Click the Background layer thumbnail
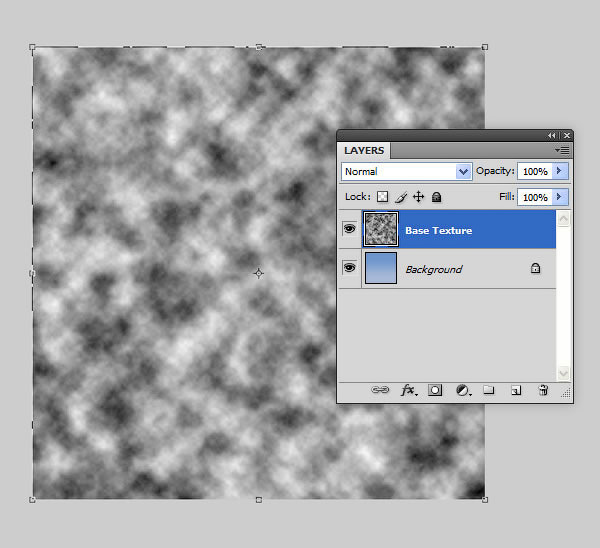The width and height of the screenshot is (600, 548). click(x=381, y=268)
